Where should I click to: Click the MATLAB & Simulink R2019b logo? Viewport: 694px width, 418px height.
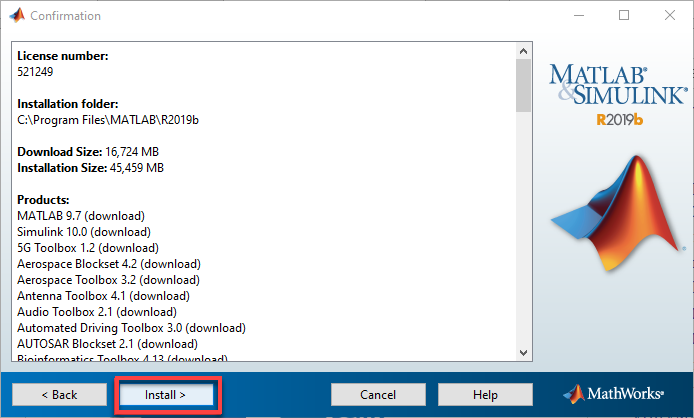point(618,95)
